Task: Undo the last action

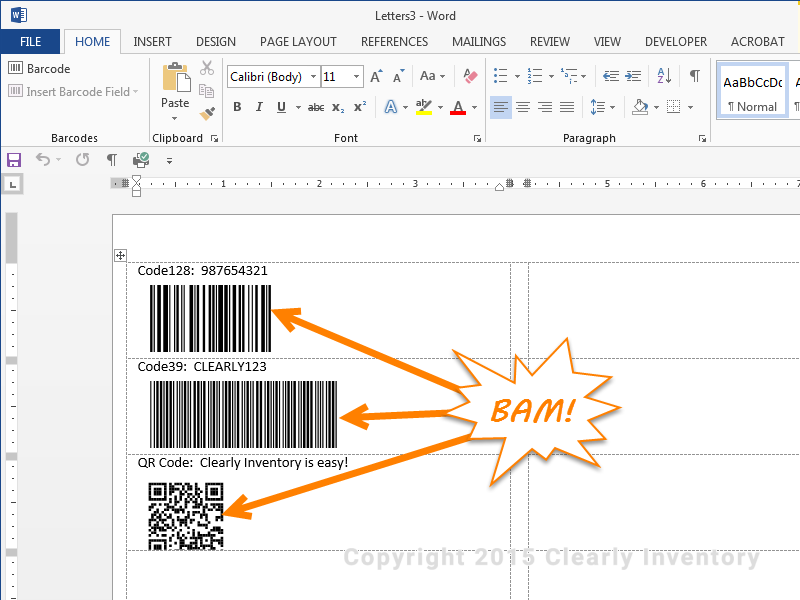Action: click(43, 160)
